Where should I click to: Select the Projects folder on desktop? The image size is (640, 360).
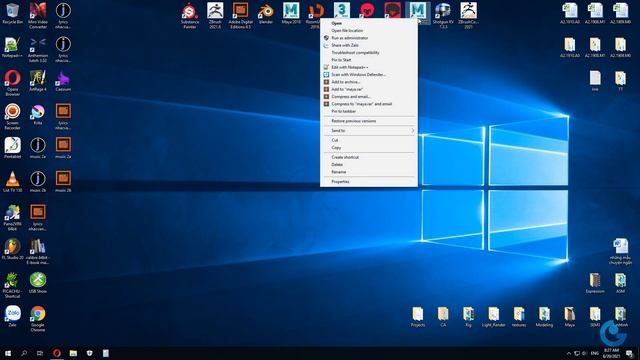[x=418, y=317]
